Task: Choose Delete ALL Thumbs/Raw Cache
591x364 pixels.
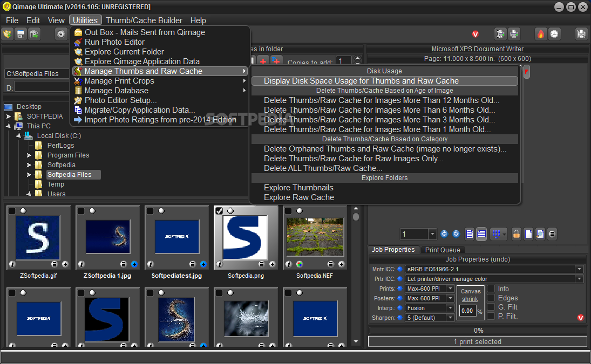Action: coord(384,168)
